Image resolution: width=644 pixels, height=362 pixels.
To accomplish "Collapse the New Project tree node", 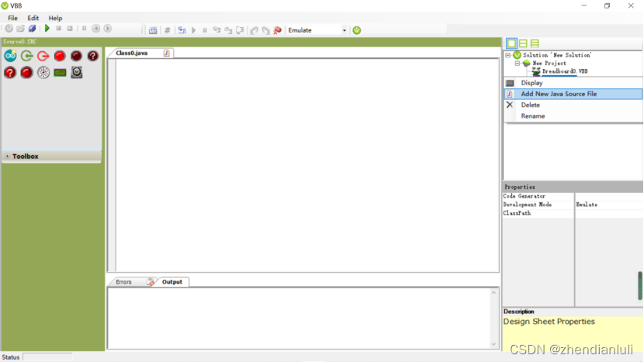I will tap(518, 64).
